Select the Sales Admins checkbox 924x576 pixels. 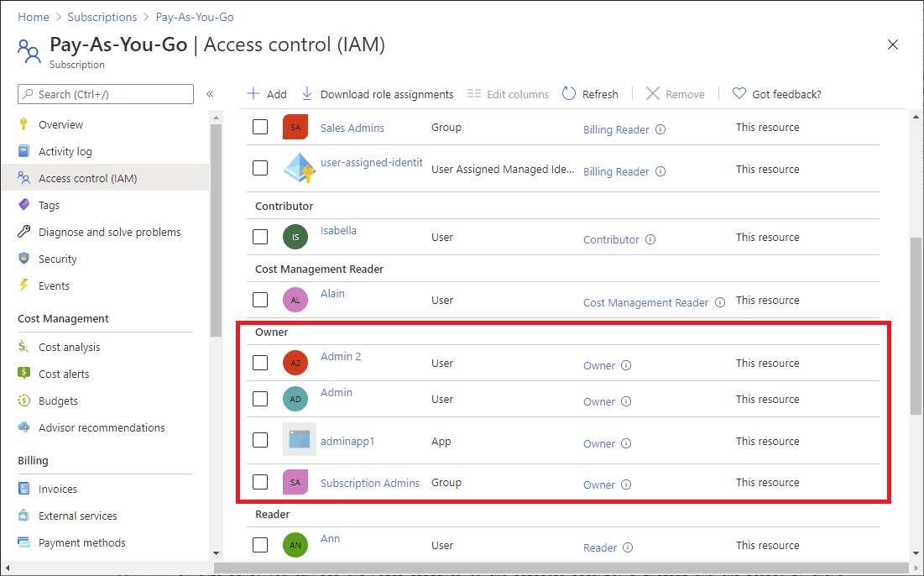[260, 127]
